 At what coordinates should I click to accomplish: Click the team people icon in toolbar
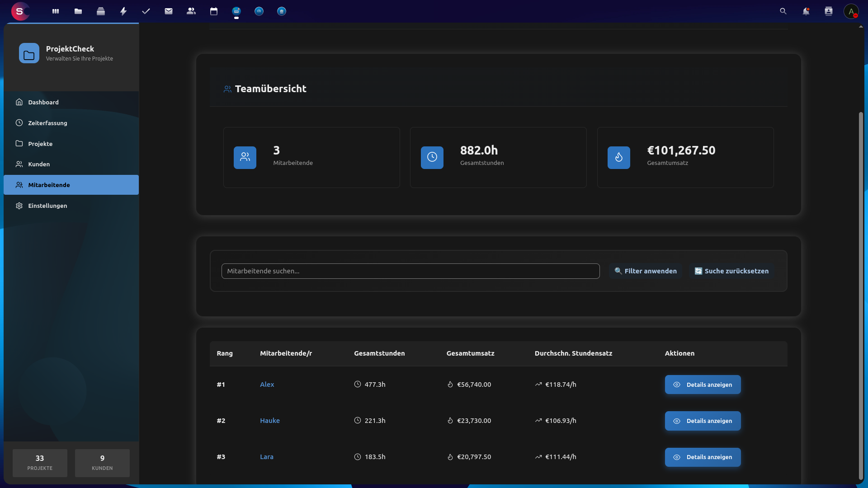point(191,11)
